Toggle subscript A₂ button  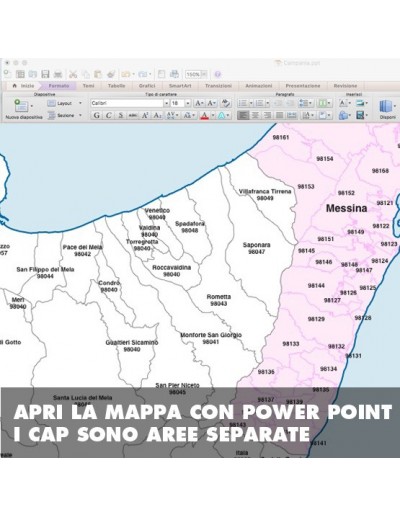(157, 115)
